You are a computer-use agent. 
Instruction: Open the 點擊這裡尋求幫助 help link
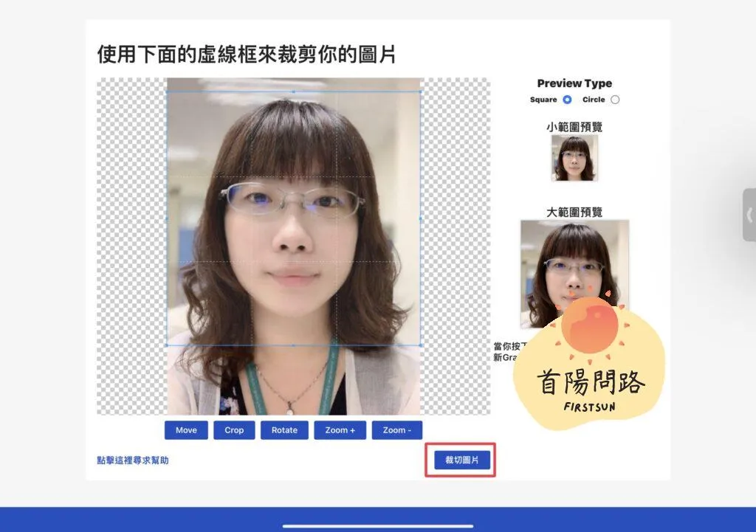click(x=133, y=460)
